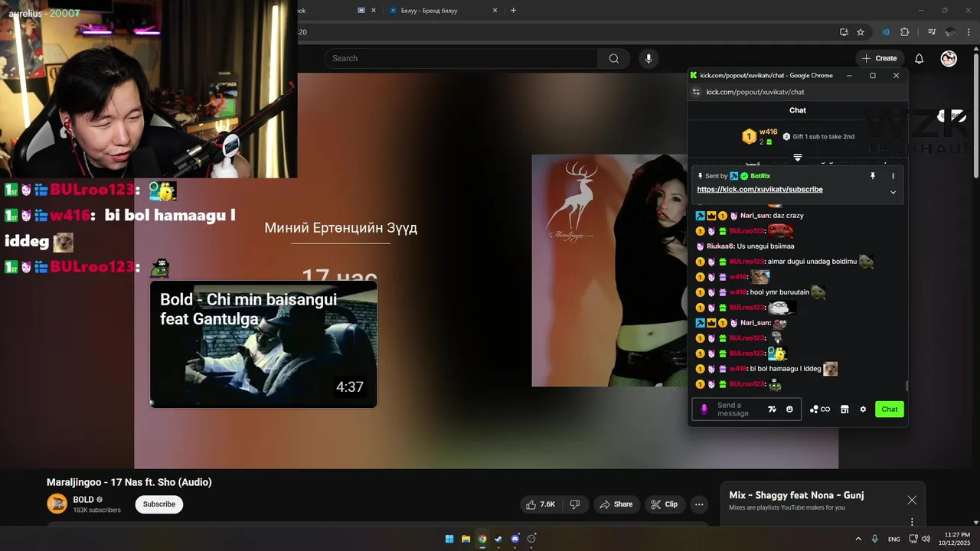
Task: Dislike the Maraljingoo video
Action: (x=575, y=504)
